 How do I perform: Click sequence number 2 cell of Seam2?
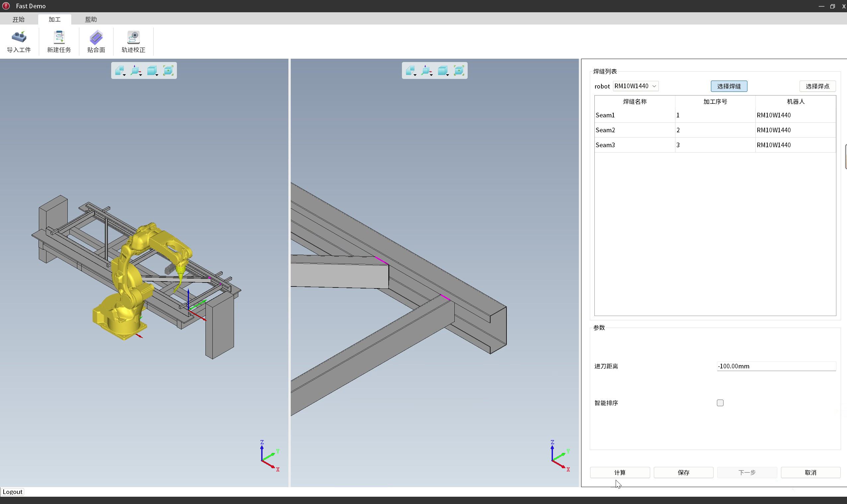(x=715, y=130)
